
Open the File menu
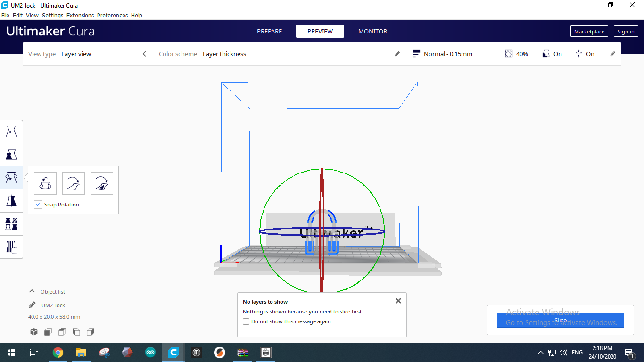coord(5,16)
